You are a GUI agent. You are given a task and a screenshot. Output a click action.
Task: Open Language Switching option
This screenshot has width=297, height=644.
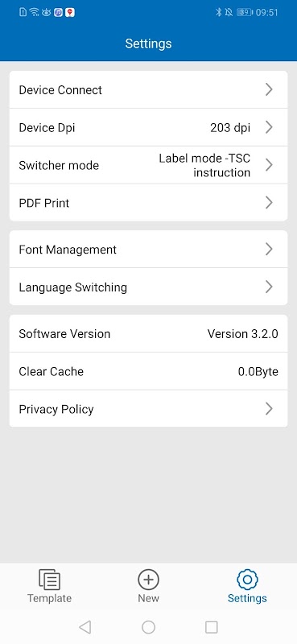point(148,287)
